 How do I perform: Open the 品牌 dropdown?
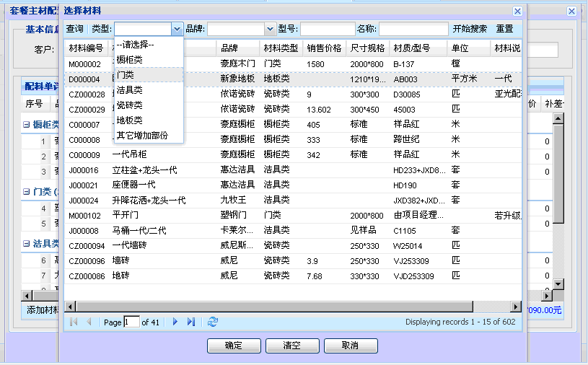[x=271, y=29]
